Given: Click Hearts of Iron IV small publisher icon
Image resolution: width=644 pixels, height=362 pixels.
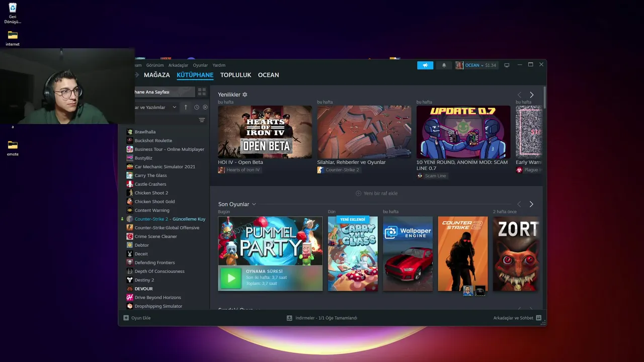Looking at the screenshot, I should [221, 170].
